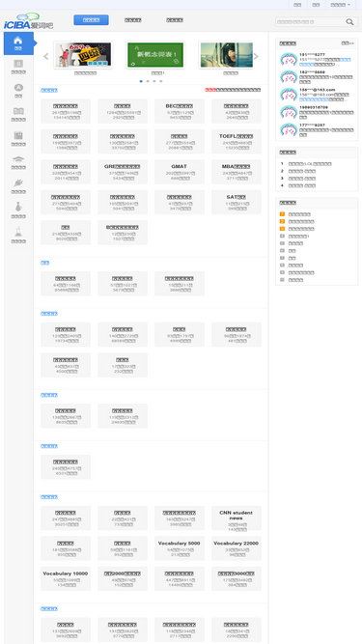
Task: Open avatar beside 156***@163.com
Action: [x=289, y=95]
